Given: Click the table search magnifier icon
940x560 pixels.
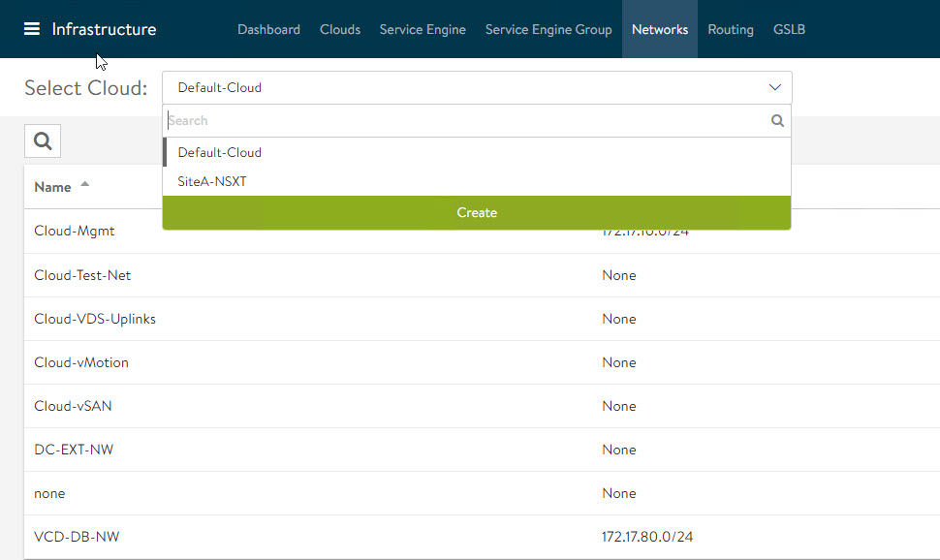Looking at the screenshot, I should tap(43, 141).
